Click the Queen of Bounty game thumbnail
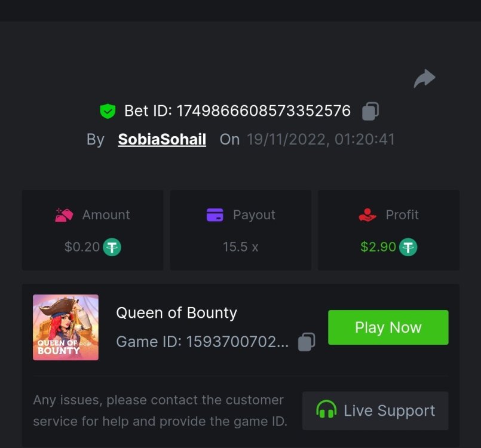The height and width of the screenshot is (448, 481). pos(66,327)
